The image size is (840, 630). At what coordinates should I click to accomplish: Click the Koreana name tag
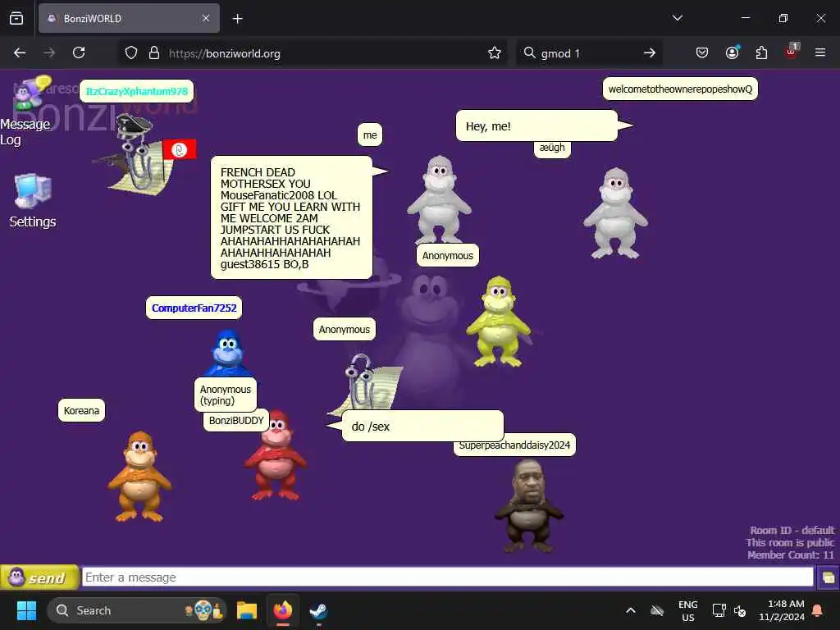(x=81, y=411)
